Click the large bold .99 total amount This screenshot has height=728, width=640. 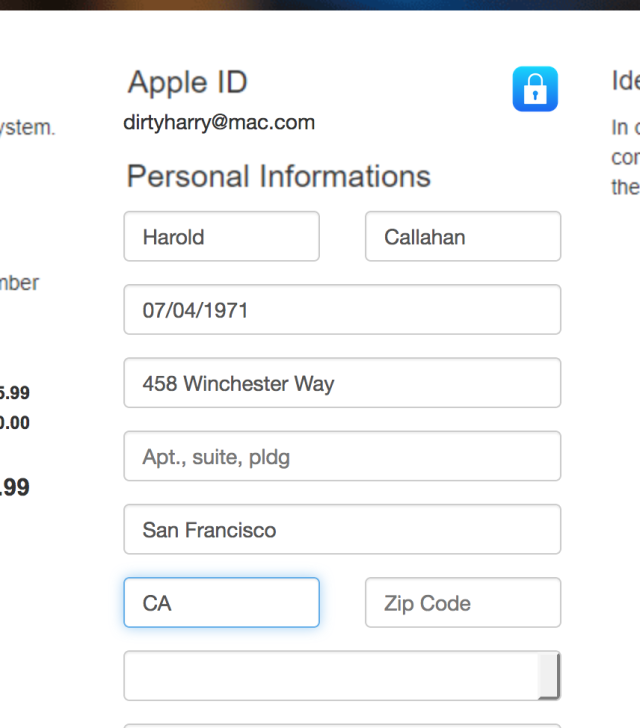[x=15, y=488]
